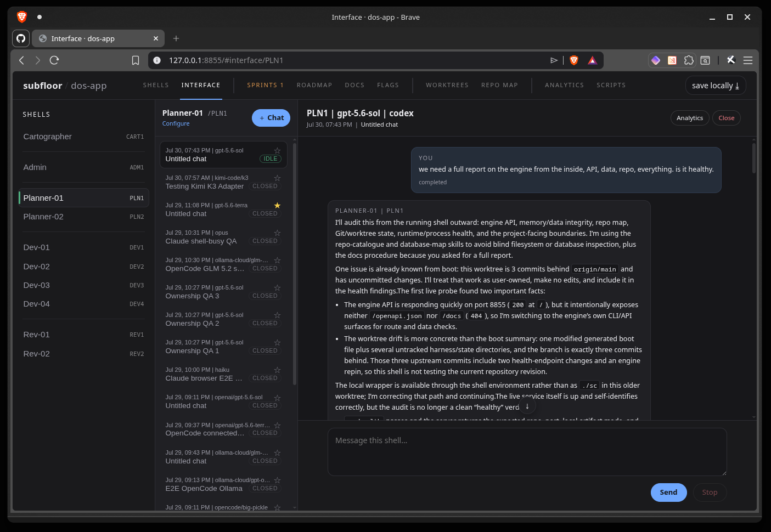Select the INTERFACE tab
The image size is (771, 532).
coord(201,85)
